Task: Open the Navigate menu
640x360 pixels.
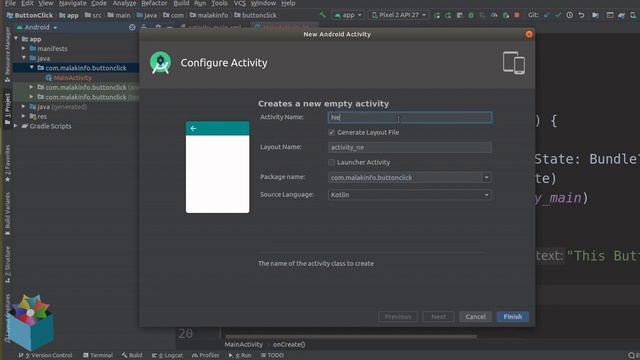Action: coord(72,3)
